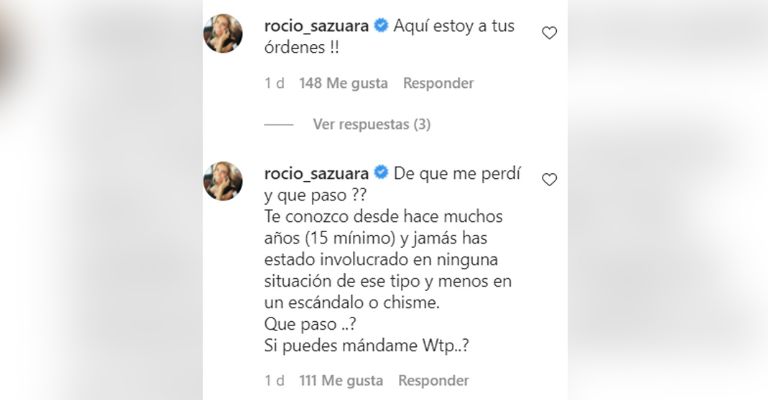Reply to the "Si puedes mándame Wtp" comment

433,380
